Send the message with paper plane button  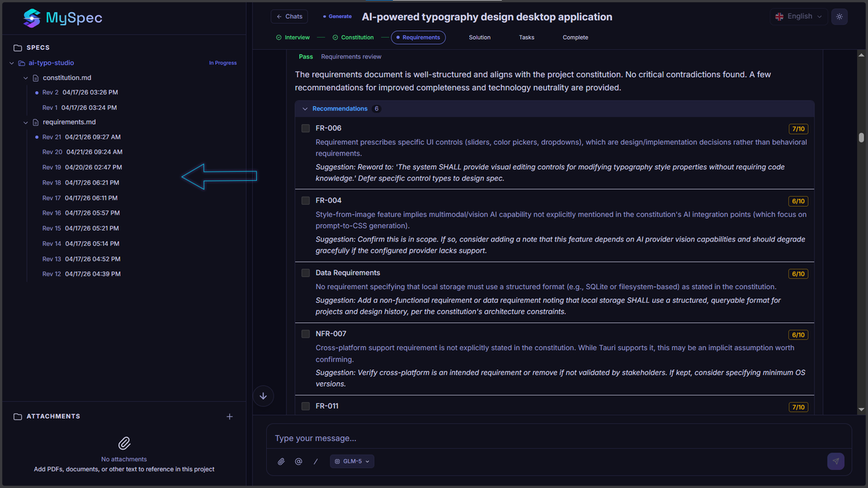coord(835,461)
